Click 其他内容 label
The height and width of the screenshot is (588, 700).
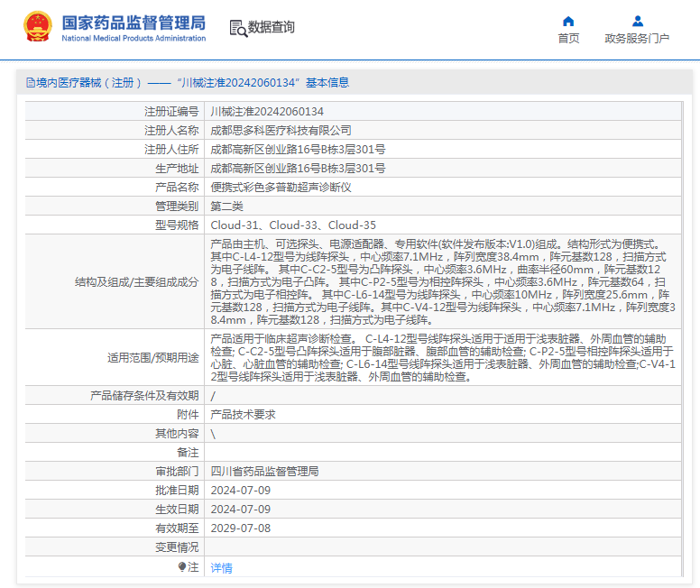177,434
